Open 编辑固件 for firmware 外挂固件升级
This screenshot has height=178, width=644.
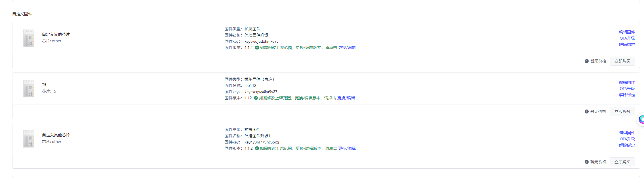pyautogui.click(x=627, y=32)
